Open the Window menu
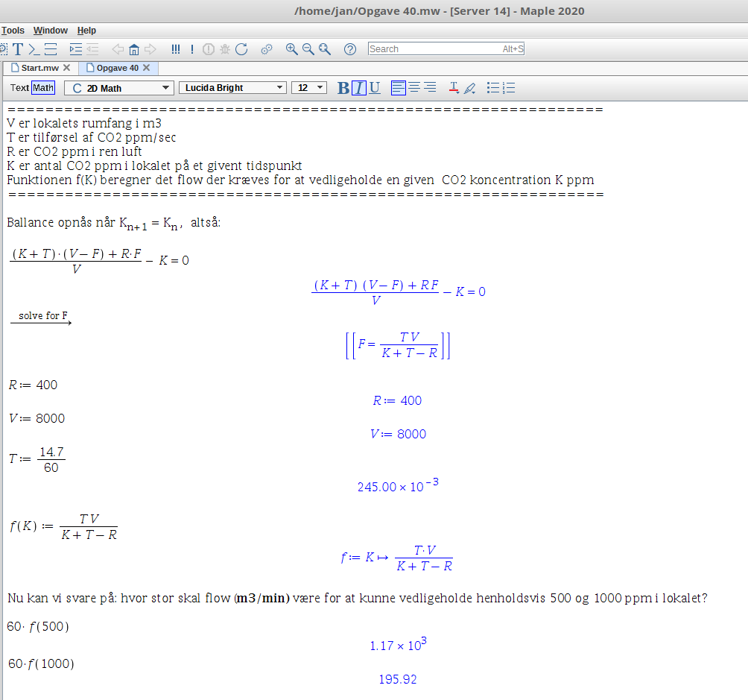Screen dimensions: 748x700 51,31
